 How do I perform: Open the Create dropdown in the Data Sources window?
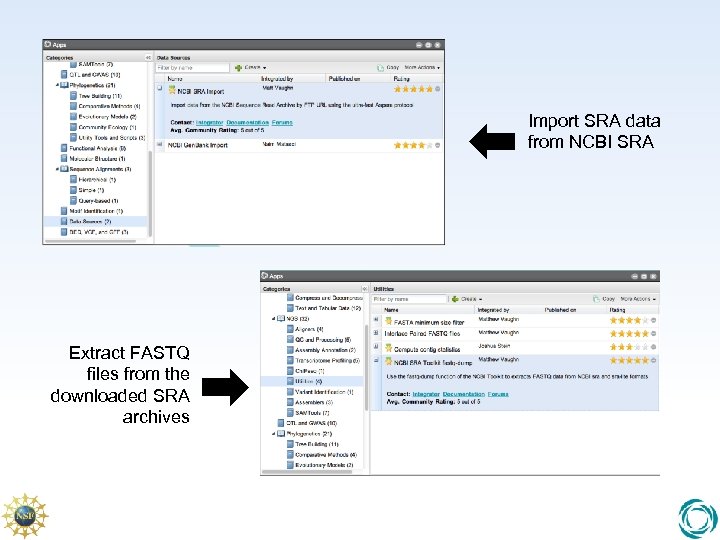(x=251, y=68)
